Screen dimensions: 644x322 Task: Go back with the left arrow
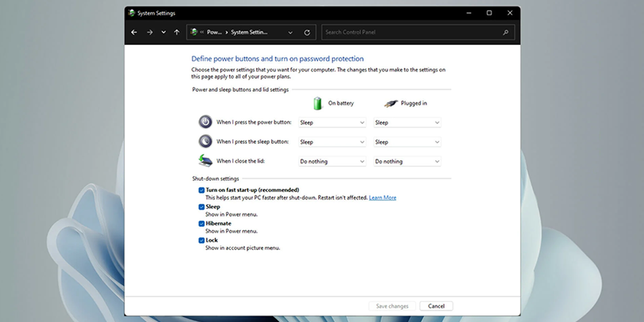click(x=134, y=32)
